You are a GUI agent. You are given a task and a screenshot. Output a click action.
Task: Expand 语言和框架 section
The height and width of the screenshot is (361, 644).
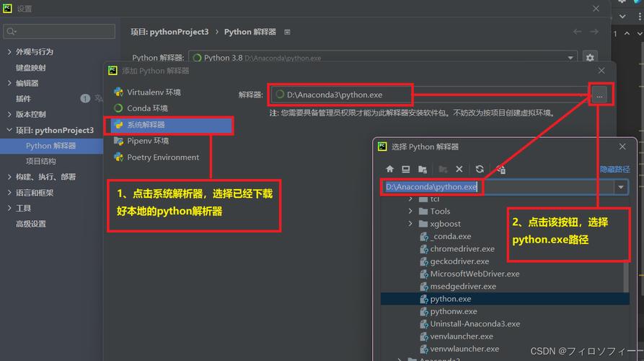point(9,193)
